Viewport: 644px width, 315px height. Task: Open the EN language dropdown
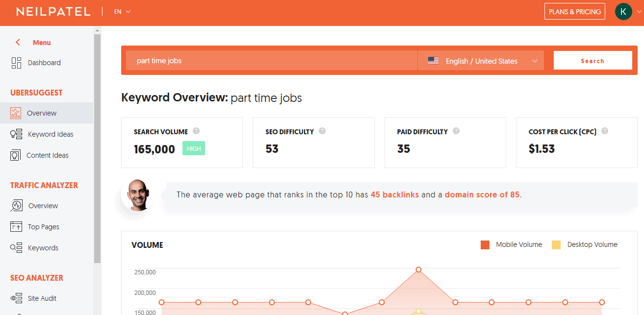click(122, 12)
